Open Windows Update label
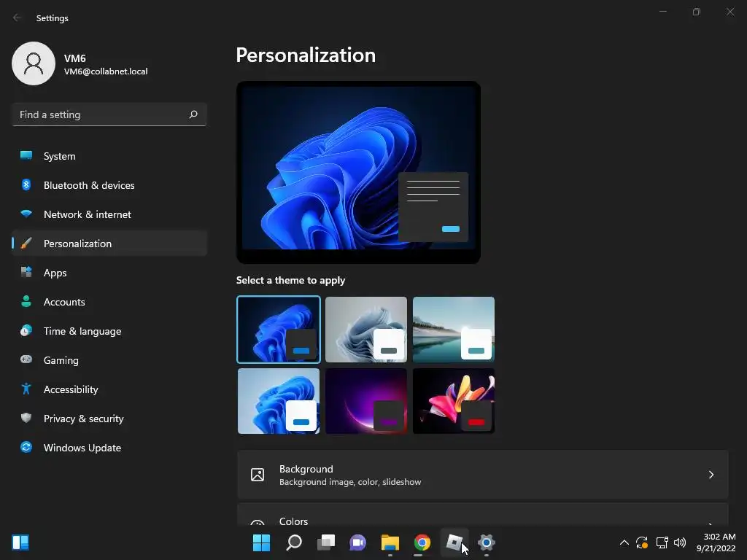This screenshot has width=747, height=560. 82,448
